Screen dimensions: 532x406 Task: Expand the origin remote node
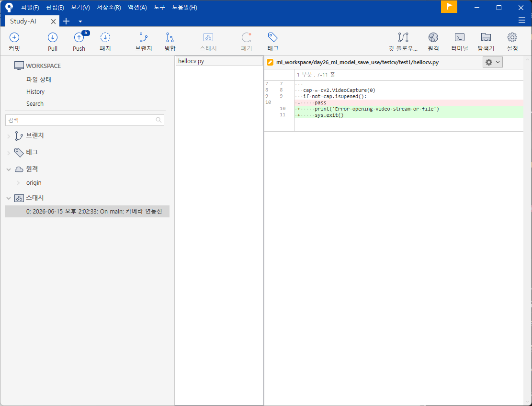18,183
